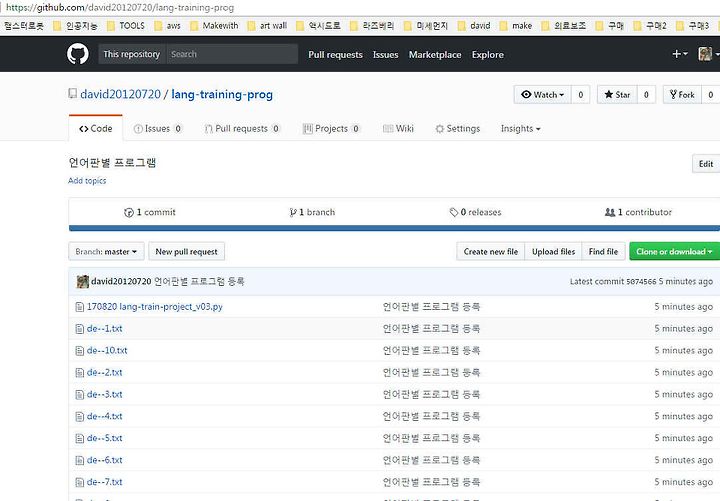View the 1 branch list
The image size is (720, 501).
(312, 212)
